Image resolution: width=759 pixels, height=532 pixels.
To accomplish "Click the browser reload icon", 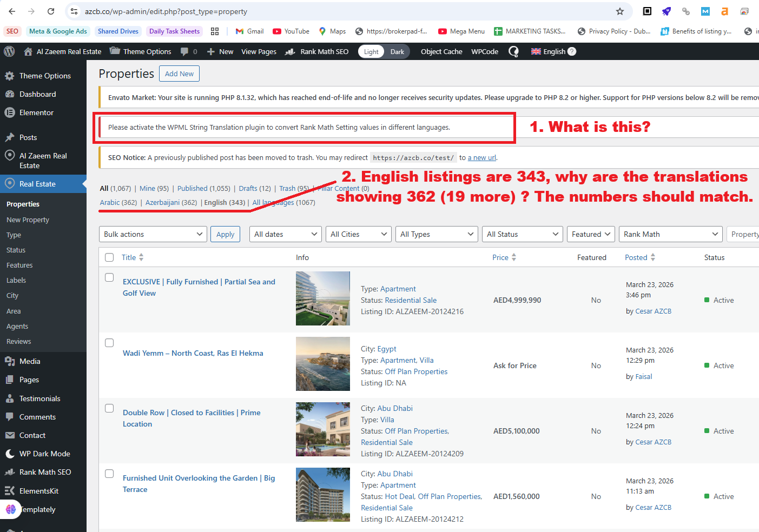I will click(x=51, y=11).
